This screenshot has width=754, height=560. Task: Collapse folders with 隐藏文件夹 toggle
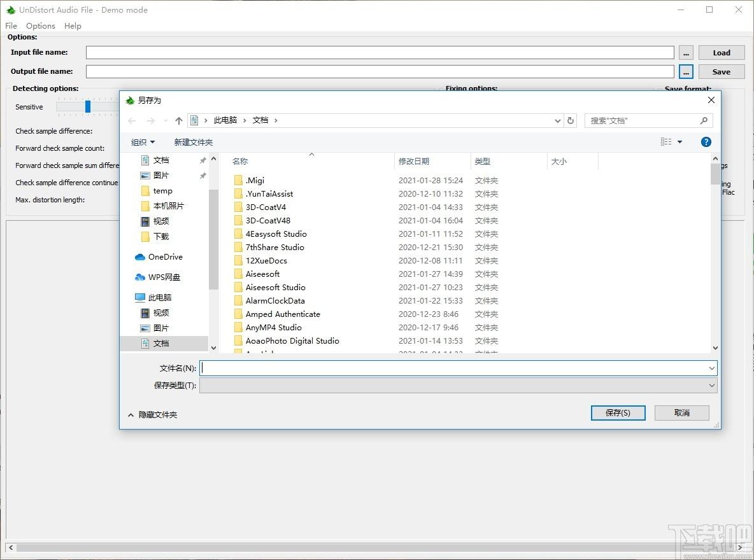tap(152, 415)
